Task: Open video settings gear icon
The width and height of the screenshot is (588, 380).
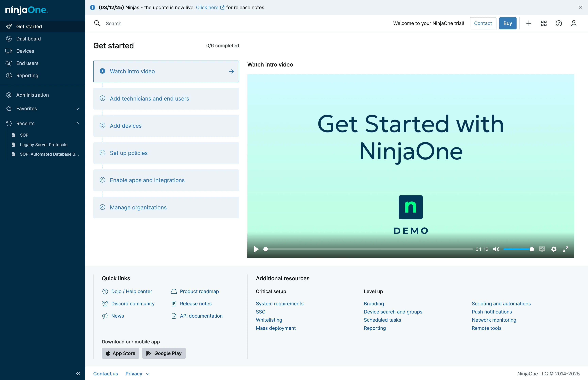Action: pyautogui.click(x=554, y=249)
